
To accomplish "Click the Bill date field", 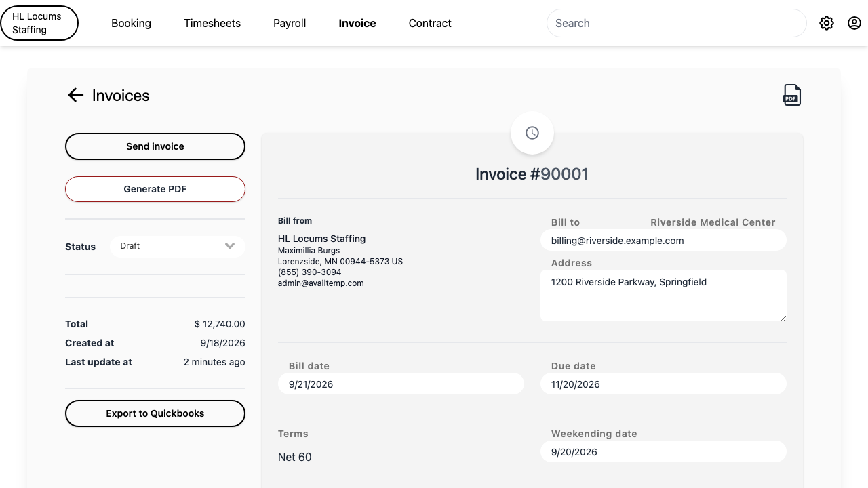I will click(401, 384).
